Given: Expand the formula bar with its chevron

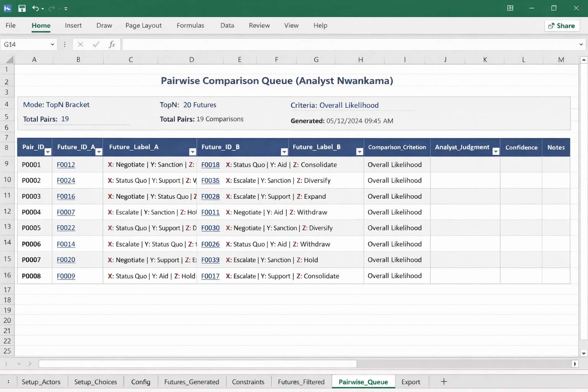Looking at the screenshot, I should [x=581, y=44].
